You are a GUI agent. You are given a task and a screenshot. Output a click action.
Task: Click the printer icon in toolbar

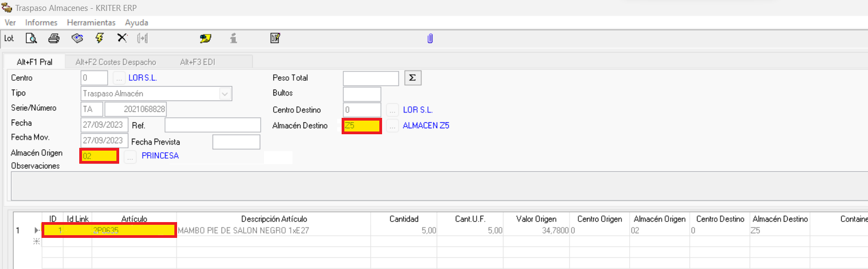[x=54, y=38]
